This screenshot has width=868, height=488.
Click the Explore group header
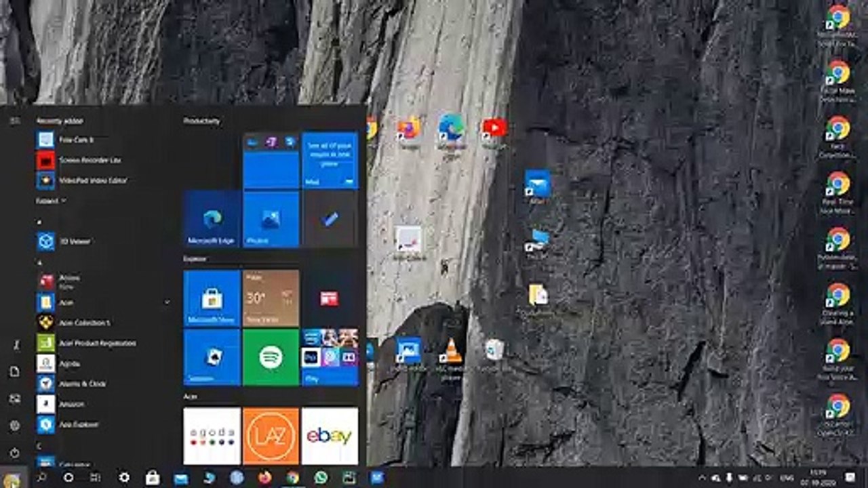(x=195, y=258)
